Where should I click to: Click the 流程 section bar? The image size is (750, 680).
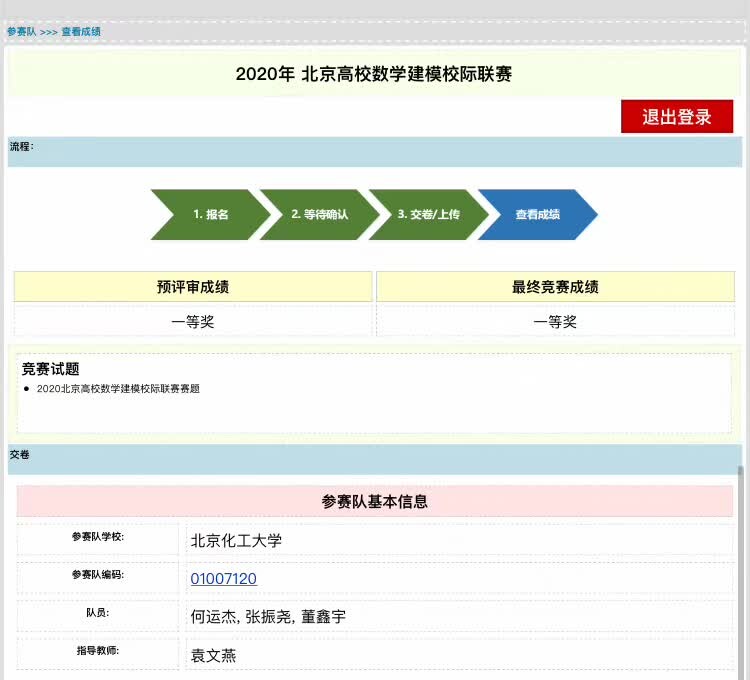tap(375, 152)
